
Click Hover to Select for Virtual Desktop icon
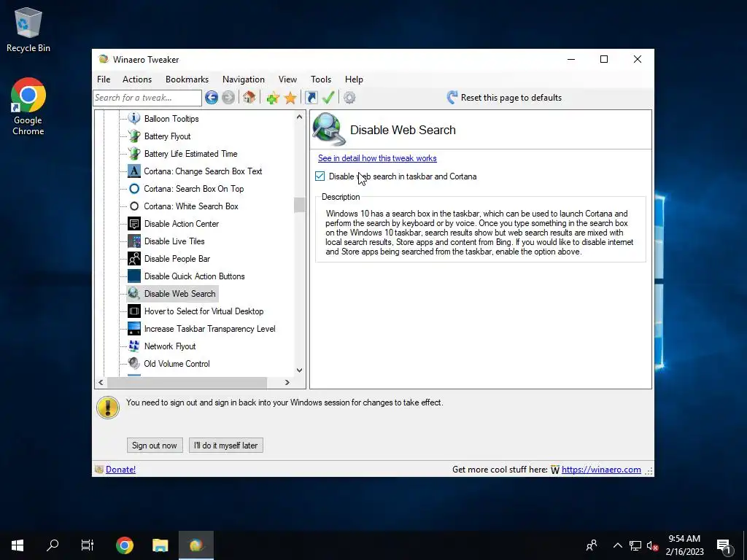coord(134,311)
